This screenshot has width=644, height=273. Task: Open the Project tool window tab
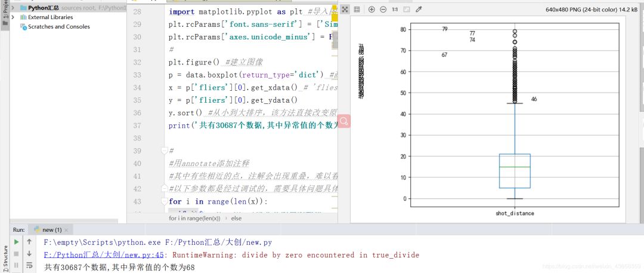[x=5, y=12]
